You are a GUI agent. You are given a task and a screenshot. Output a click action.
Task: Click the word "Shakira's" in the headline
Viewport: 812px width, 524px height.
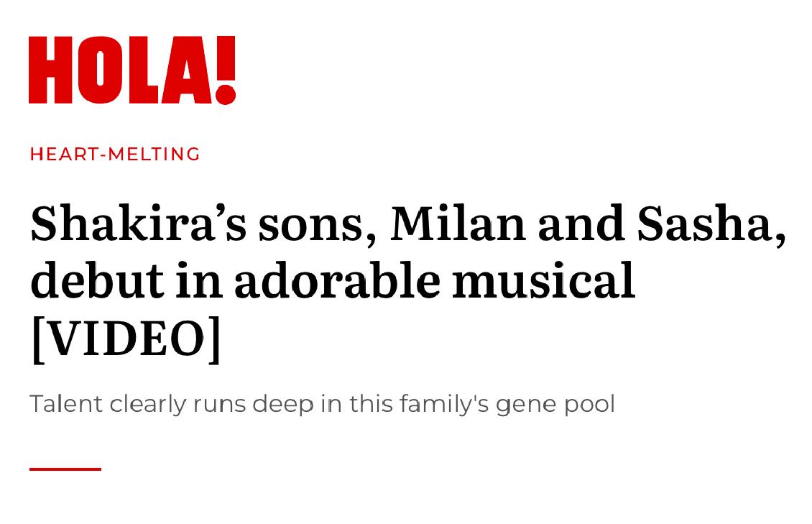click(x=138, y=224)
